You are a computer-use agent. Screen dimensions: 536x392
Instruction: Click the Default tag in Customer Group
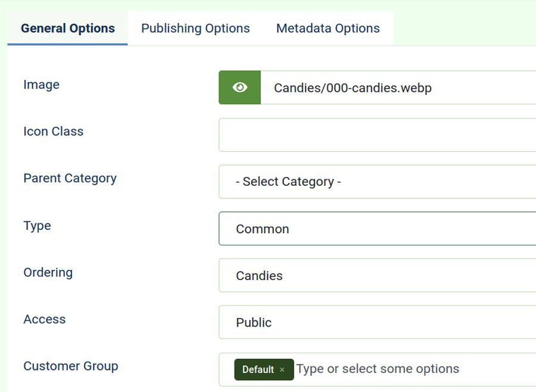point(258,370)
